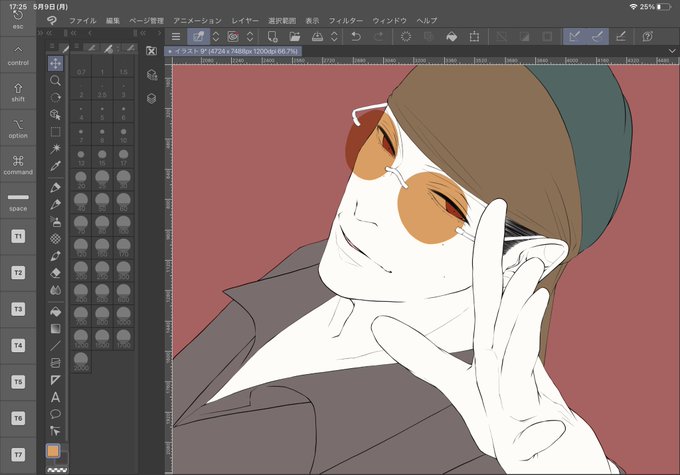This screenshot has height=475, width=680.
Task: Open the help question-mark icon
Action: (648, 36)
